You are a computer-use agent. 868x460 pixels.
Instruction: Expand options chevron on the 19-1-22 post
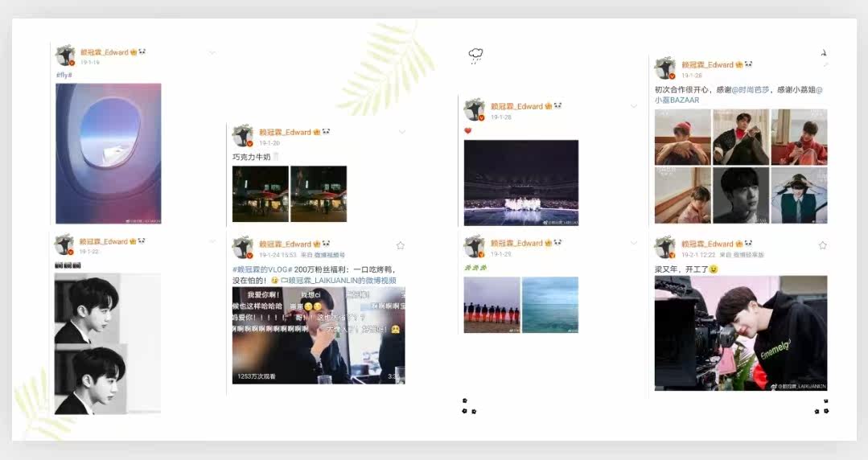212,241
